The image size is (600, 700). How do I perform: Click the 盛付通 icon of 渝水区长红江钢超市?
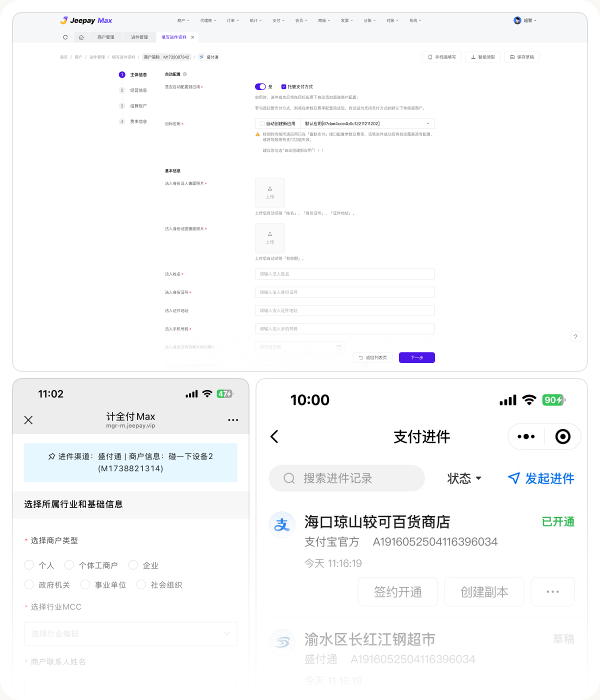click(x=282, y=642)
